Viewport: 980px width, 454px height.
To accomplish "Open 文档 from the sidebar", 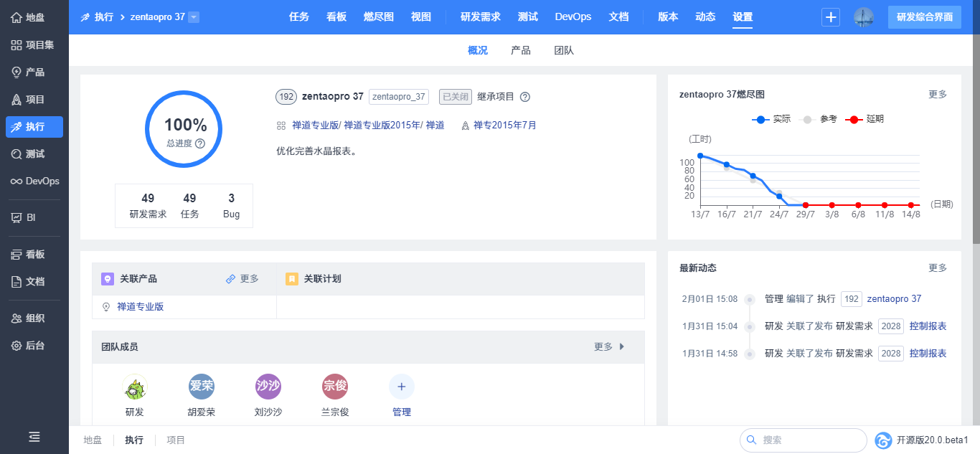I will tap(34, 281).
